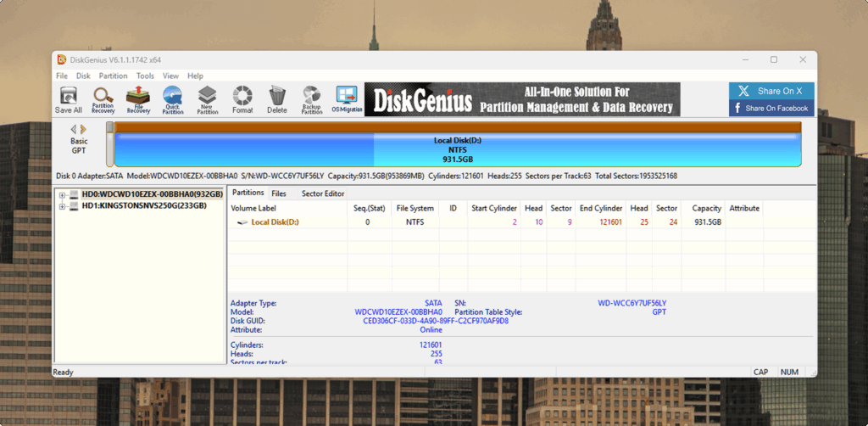Image resolution: width=868 pixels, height=426 pixels.
Task: Click the Share On Facebook button
Action: click(x=771, y=108)
